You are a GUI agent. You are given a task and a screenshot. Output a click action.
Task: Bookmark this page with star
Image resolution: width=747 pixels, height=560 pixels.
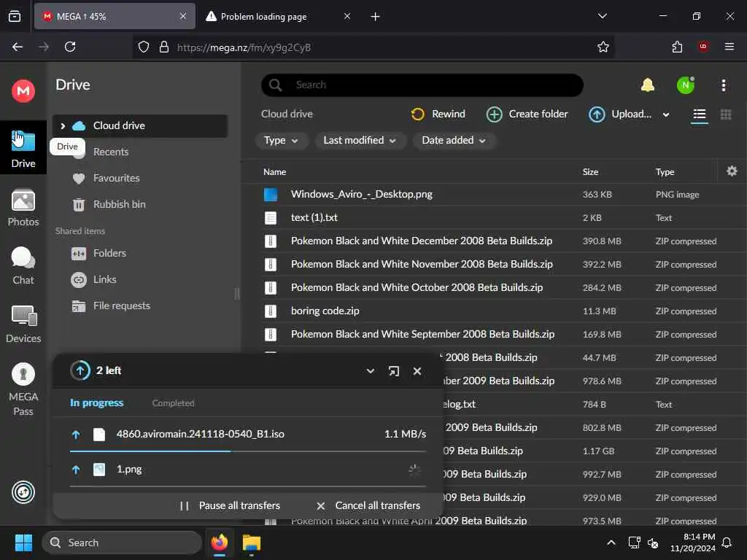click(x=603, y=47)
